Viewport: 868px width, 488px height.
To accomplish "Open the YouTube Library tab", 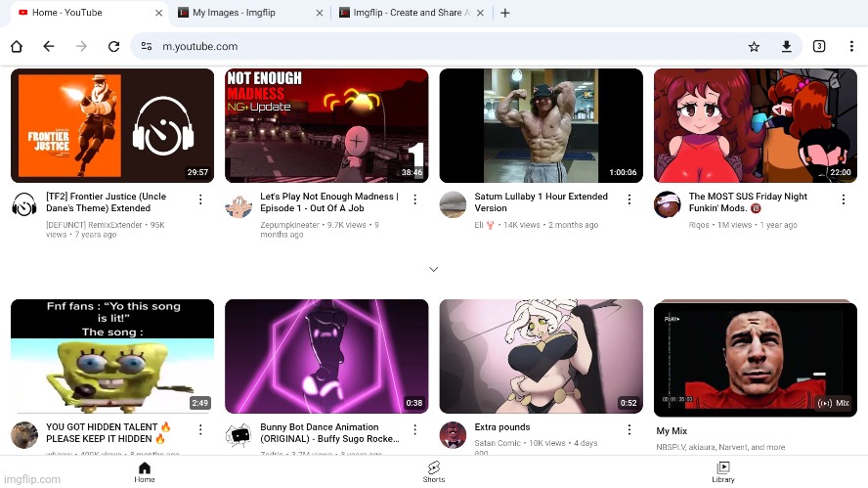I will 723,472.
